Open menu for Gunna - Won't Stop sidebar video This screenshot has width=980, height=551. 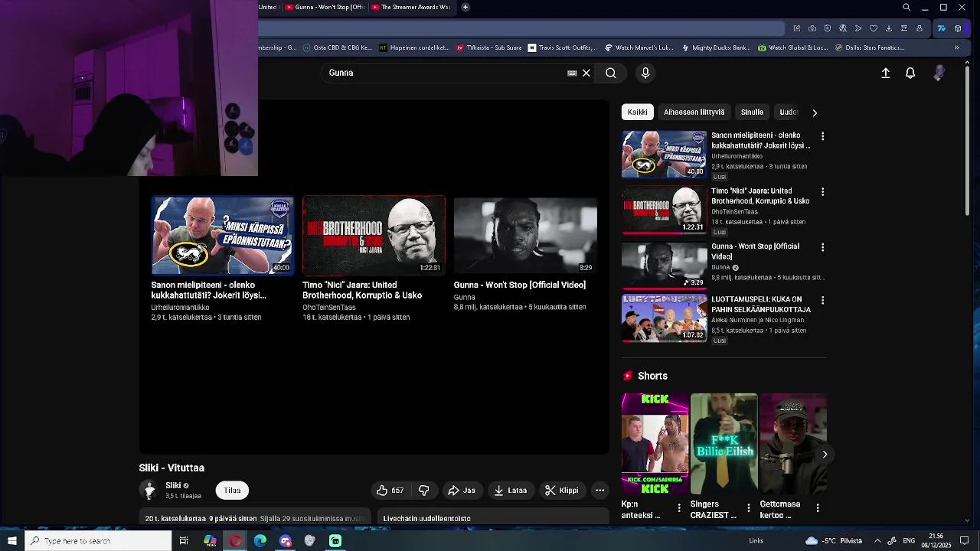(x=823, y=247)
